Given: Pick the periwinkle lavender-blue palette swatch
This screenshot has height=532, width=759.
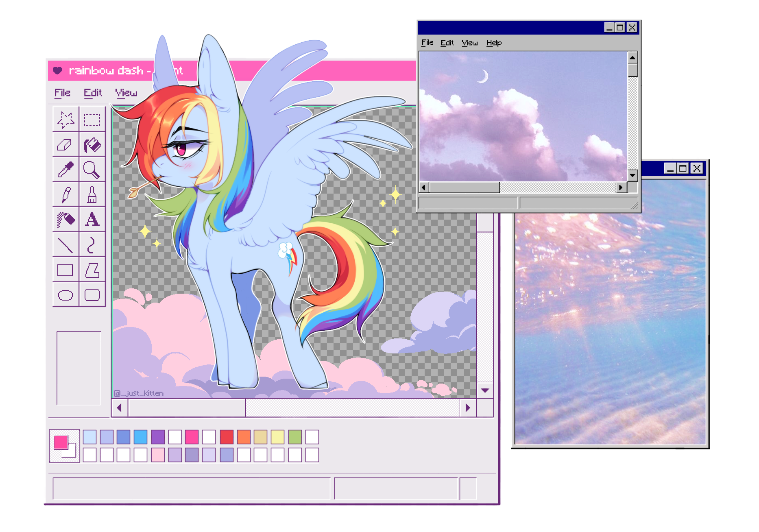Looking at the screenshot, I should point(107,437).
